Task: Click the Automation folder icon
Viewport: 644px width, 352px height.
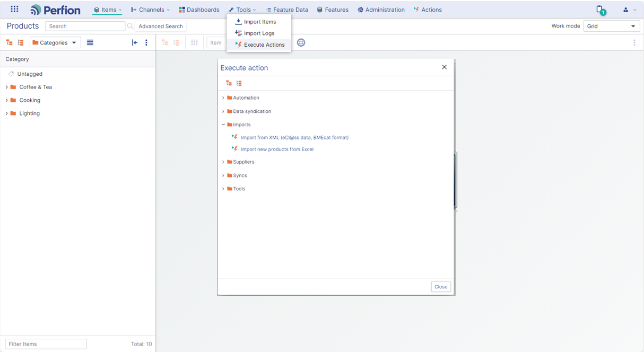Action: coord(230,98)
